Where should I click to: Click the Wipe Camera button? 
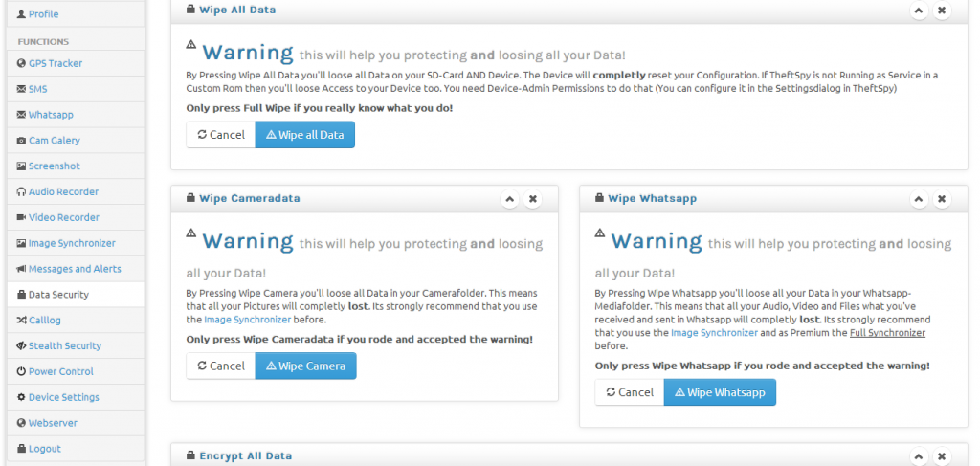click(305, 366)
